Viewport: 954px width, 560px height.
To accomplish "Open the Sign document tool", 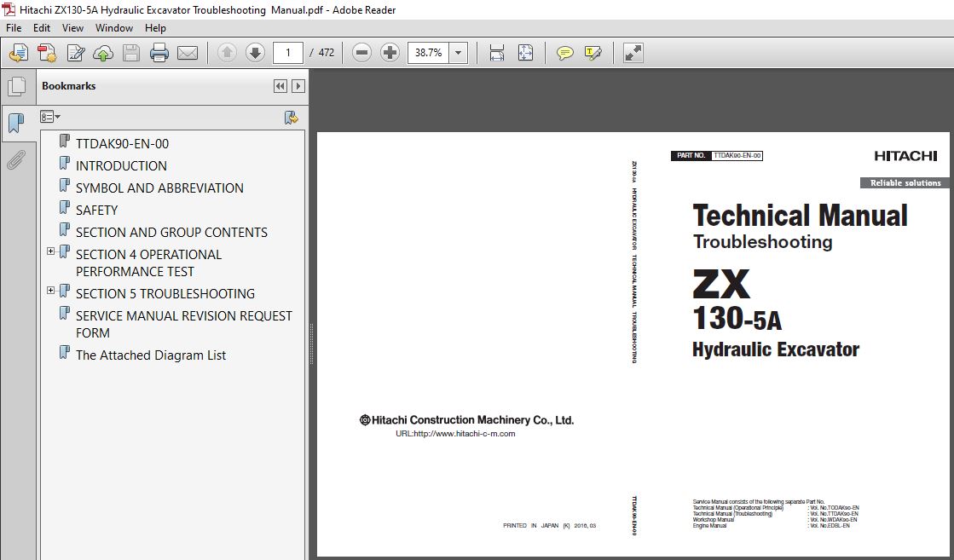I will [x=75, y=53].
